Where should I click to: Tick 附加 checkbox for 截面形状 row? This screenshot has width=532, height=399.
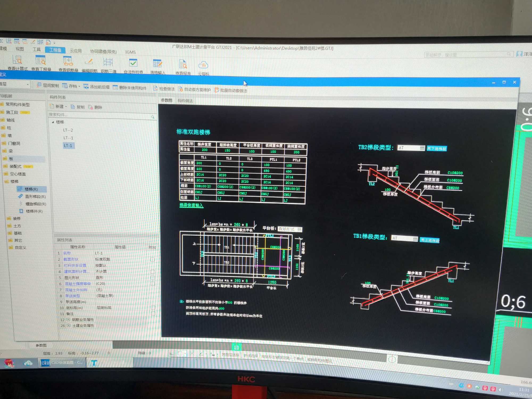152,259
